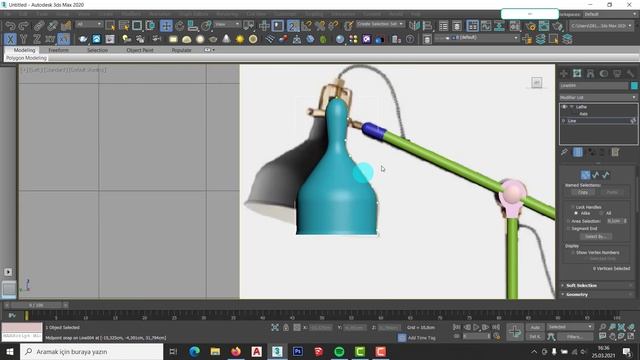Switch to the Selection ribbon tab
Viewport: 640px width, 360px height.
[98, 50]
